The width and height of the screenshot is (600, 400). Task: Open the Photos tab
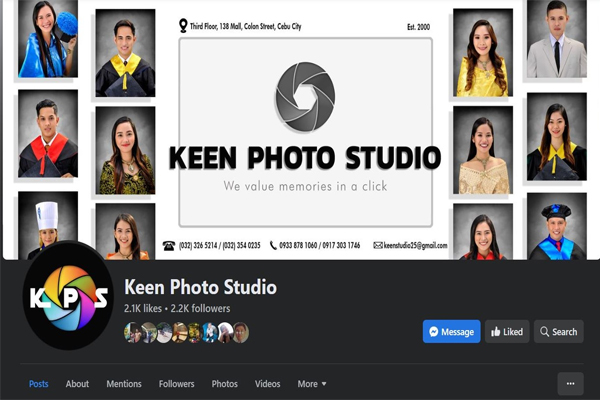point(225,384)
